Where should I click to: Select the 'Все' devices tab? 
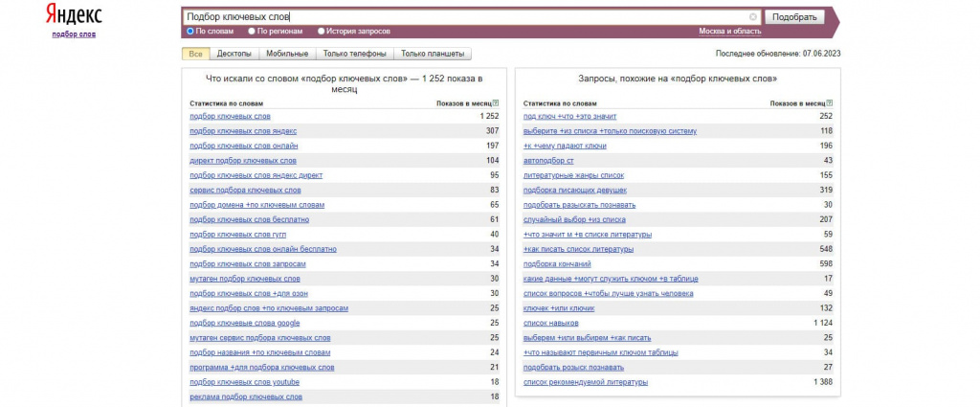pyautogui.click(x=195, y=54)
